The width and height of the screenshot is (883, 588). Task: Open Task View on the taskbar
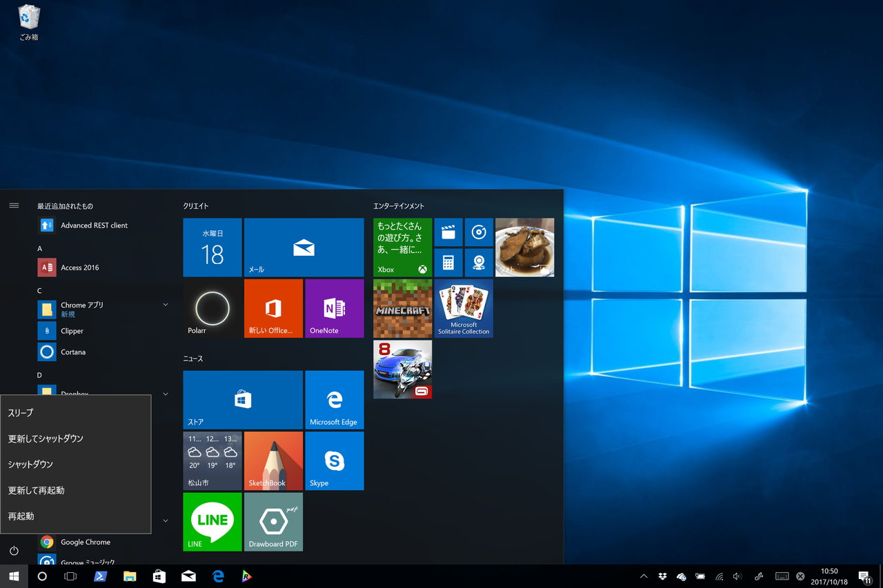tap(70, 576)
